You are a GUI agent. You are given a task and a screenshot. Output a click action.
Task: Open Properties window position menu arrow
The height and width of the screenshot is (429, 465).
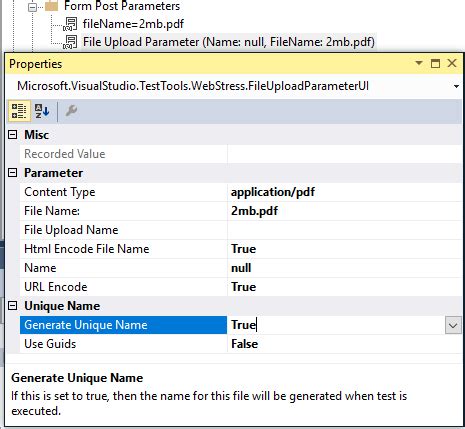pos(419,63)
